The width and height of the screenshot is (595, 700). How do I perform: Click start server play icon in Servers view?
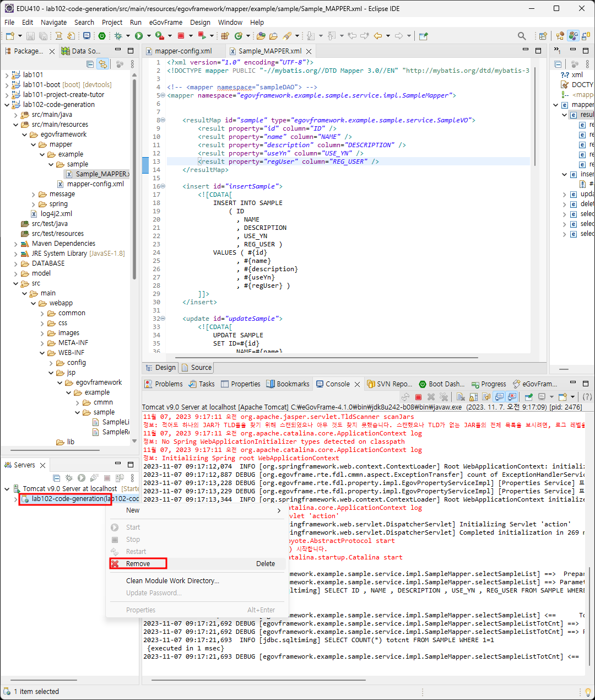(x=82, y=478)
